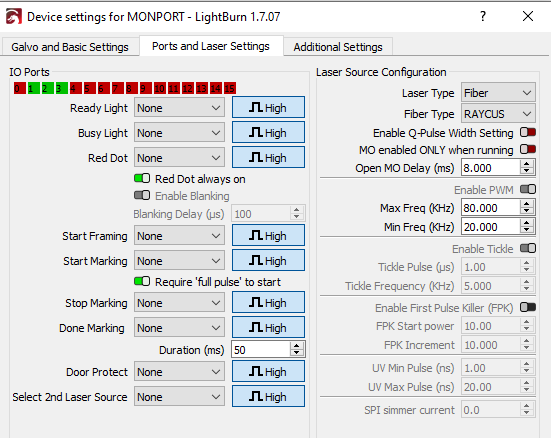The image size is (551, 438).
Task: Click Select 2nd Laser Source High button
Action: pyautogui.click(x=268, y=397)
